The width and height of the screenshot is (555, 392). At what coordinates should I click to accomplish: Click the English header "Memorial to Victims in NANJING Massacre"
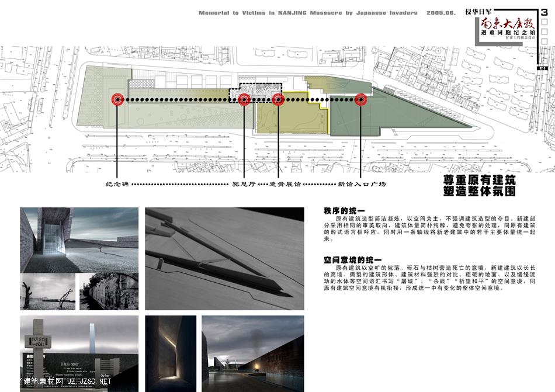pyautogui.click(x=270, y=13)
